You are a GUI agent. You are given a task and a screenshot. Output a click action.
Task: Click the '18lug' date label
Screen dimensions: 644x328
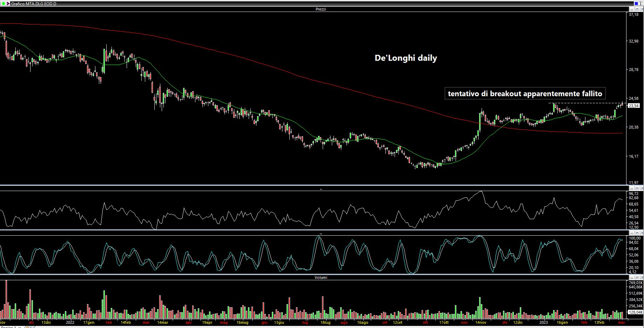[x=325, y=322]
